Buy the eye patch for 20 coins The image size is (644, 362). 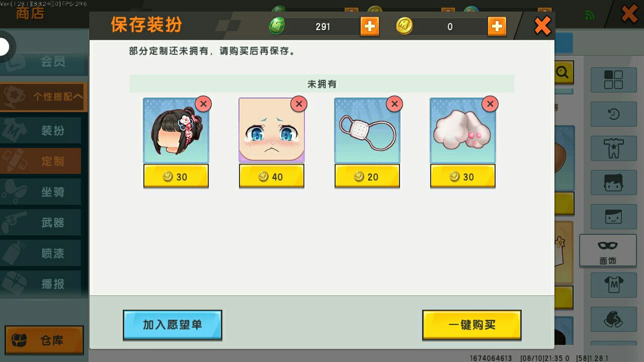pyautogui.click(x=367, y=176)
